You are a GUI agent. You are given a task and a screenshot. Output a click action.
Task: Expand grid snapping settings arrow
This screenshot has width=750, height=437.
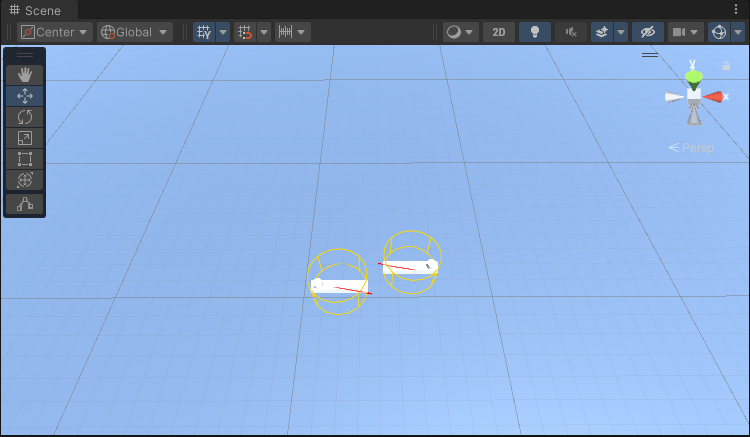click(x=264, y=32)
